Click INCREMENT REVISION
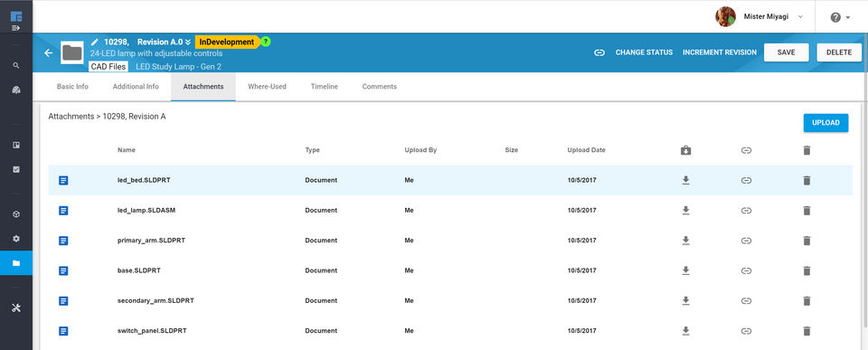This screenshot has width=868, height=350. click(x=719, y=52)
